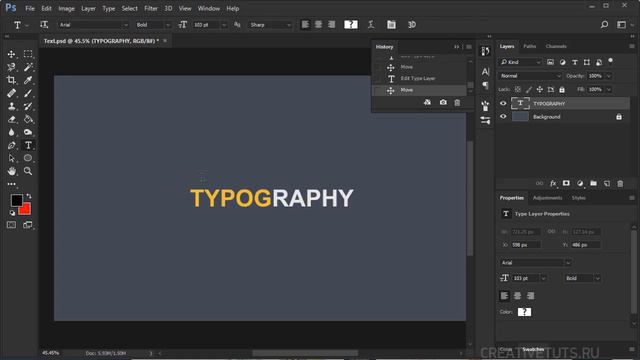This screenshot has width=640, height=360.
Task: Switch to the Paths tab
Action: click(x=529, y=47)
